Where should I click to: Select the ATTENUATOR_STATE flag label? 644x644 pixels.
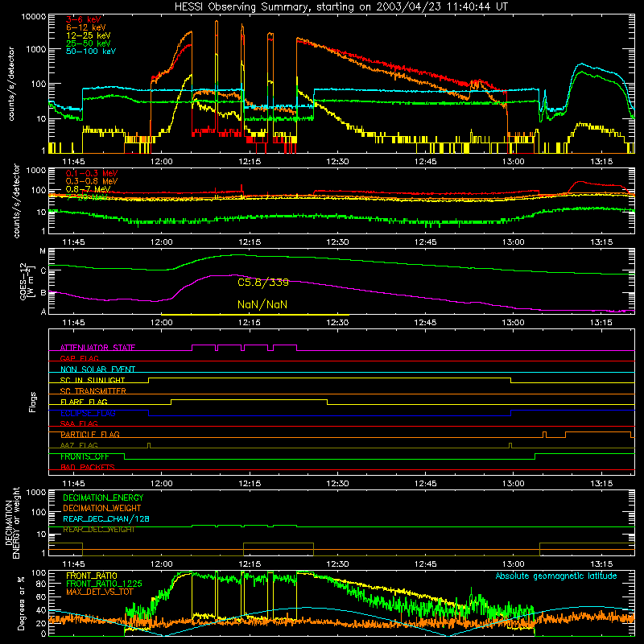(x=97, y=348)
